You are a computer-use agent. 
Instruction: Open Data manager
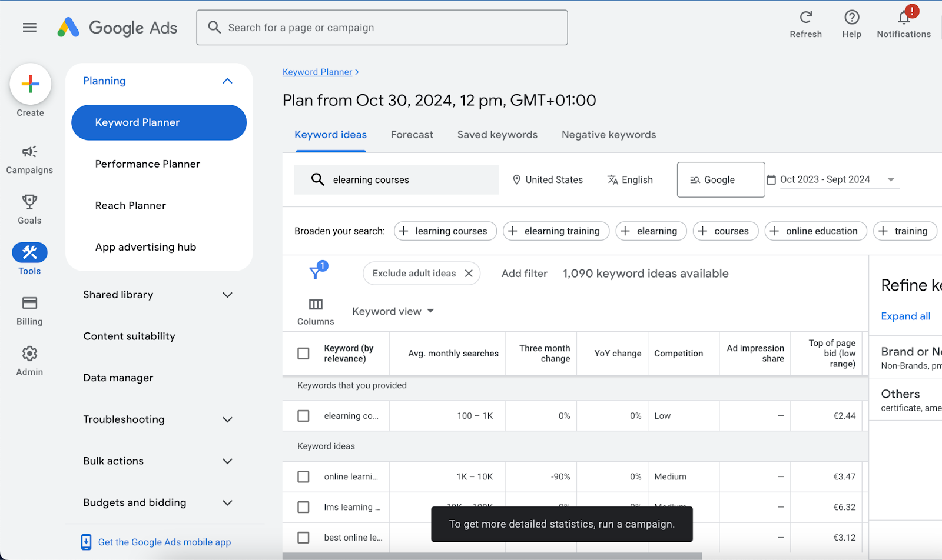click(x=118, y=378)
